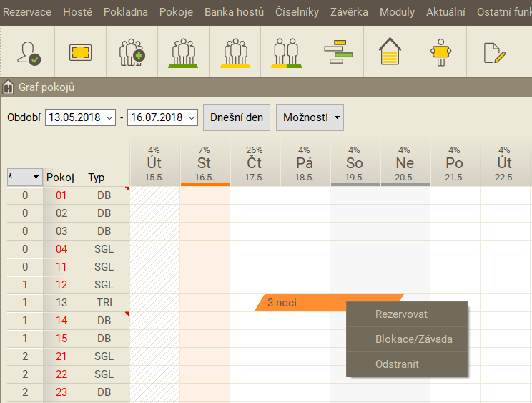Choose Blokace/Závada in the context menu
532x403 pixels.
(x=413, y=339)
